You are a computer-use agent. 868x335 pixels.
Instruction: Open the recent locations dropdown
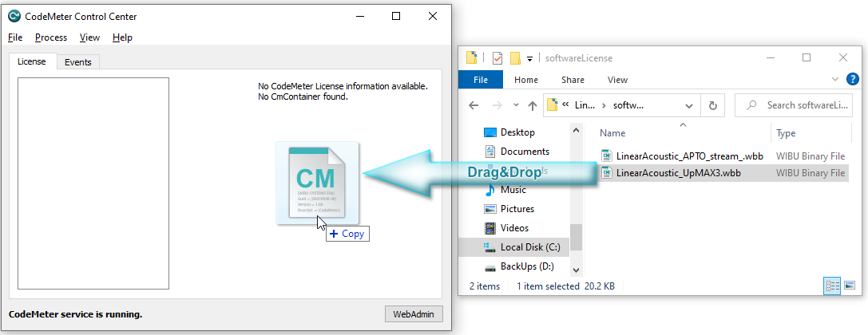coord(516,105)
